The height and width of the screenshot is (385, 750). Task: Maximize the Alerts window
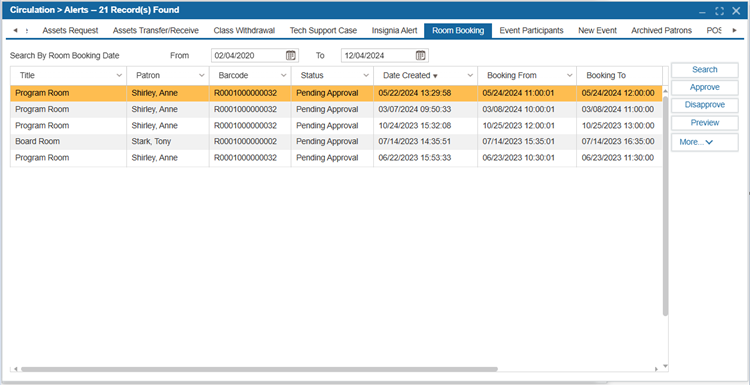point(719,11)
